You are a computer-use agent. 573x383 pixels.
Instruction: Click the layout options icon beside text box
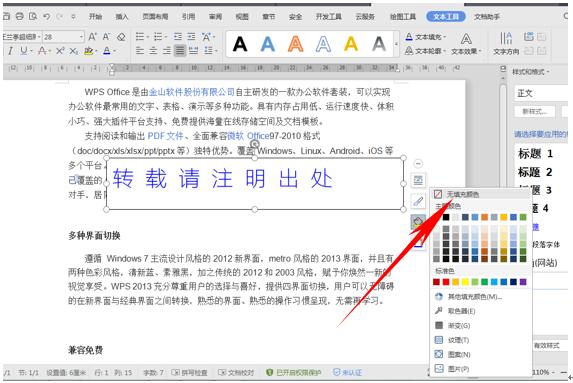tap(418, 181)
